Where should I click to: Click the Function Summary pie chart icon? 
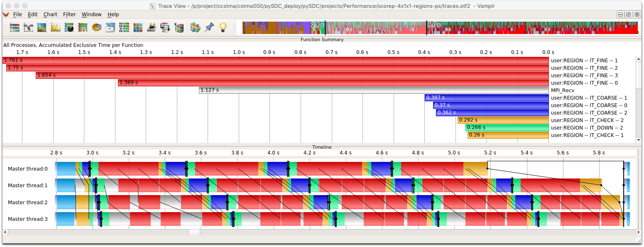point(97,27)
